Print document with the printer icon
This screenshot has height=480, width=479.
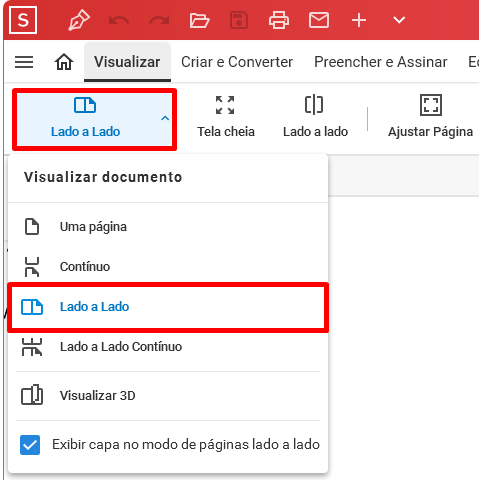(x=279, y=20)
